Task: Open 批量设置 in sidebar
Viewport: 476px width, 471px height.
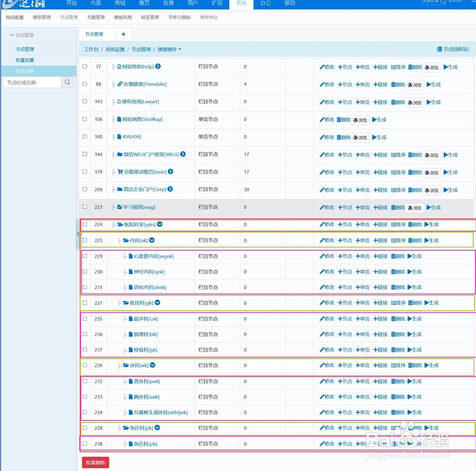Action: (x=25, y=60)
